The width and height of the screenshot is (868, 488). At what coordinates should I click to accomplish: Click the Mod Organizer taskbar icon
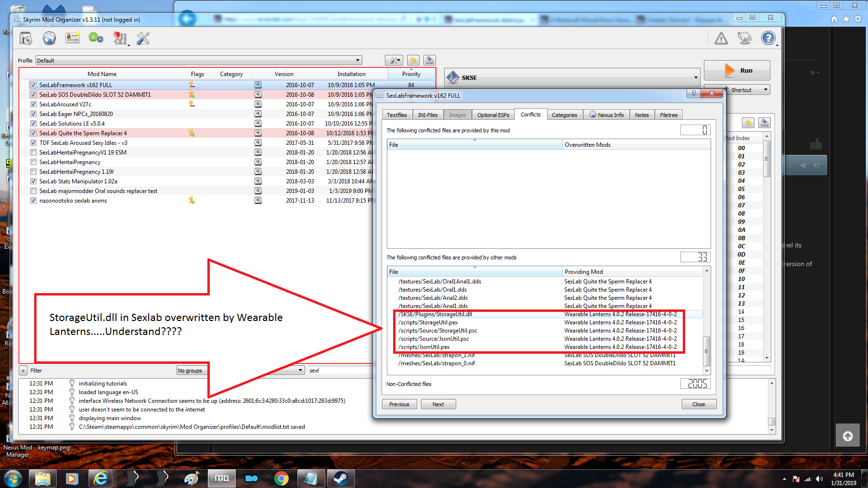pos(222,478)
